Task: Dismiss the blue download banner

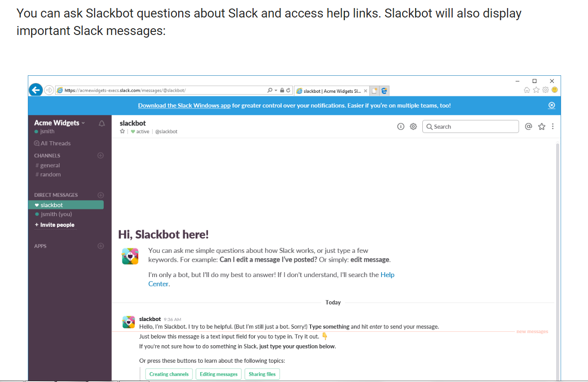Action: tap(552, 105)
